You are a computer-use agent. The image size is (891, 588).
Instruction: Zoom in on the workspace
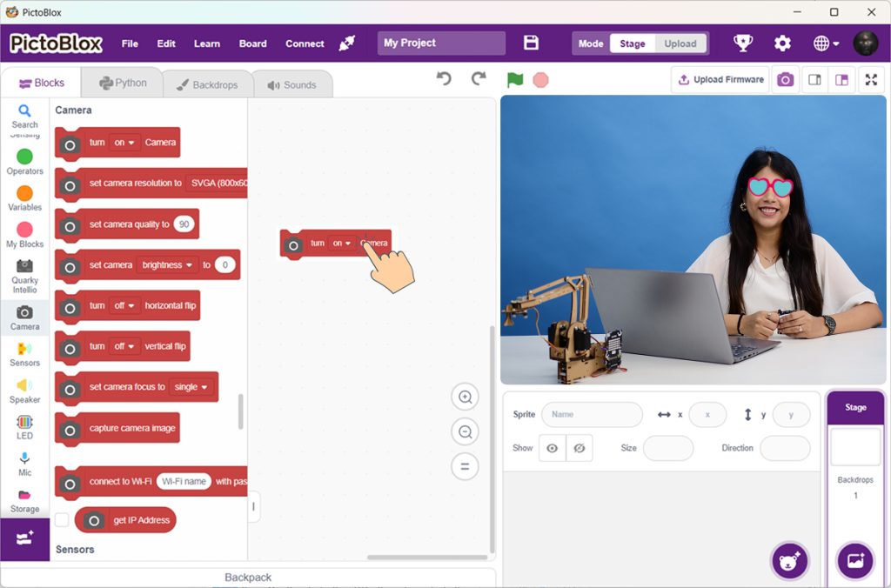click(x=466, y=398)
